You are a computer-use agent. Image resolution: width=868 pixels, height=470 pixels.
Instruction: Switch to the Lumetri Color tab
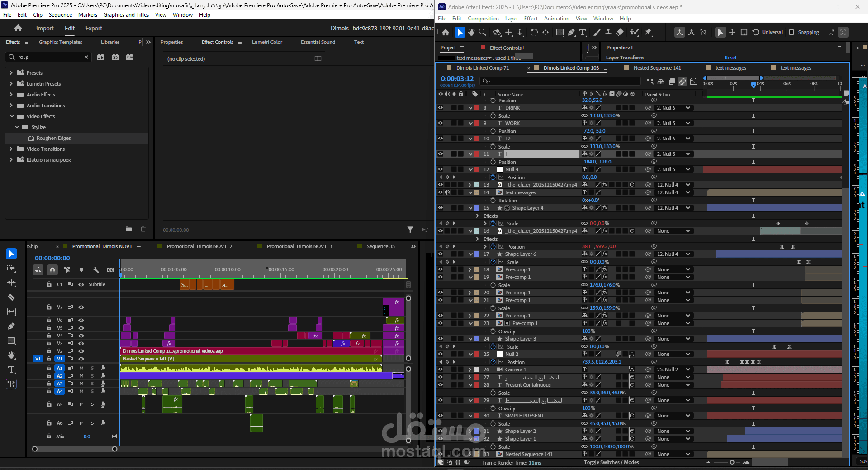tap(267, 42)
